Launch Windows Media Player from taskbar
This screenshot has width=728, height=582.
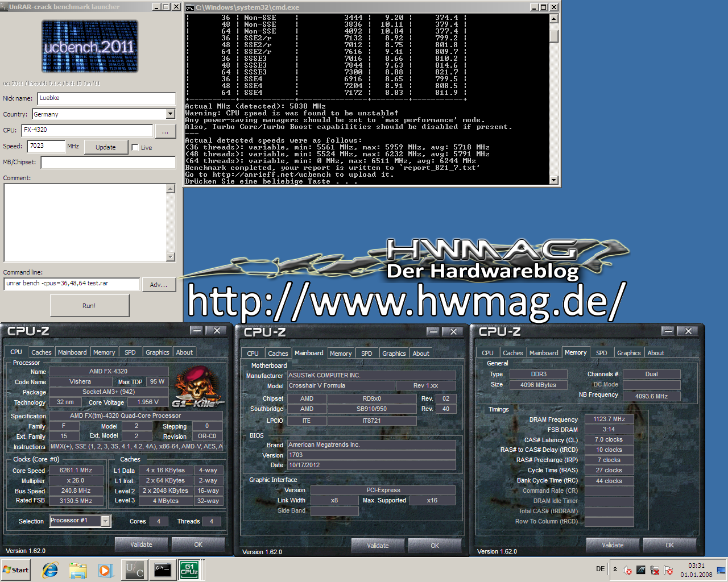[105, 570]
